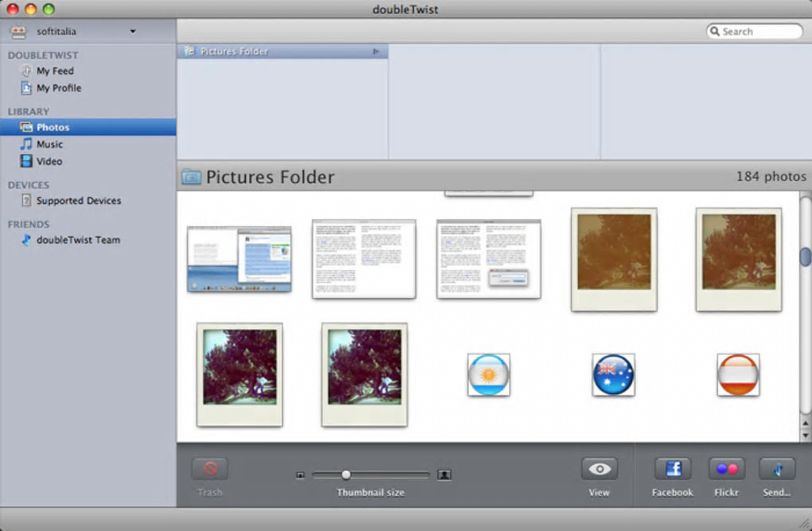
Task: Click the Pictures Folder icon in browser row
Action: (x=189, y=51)
